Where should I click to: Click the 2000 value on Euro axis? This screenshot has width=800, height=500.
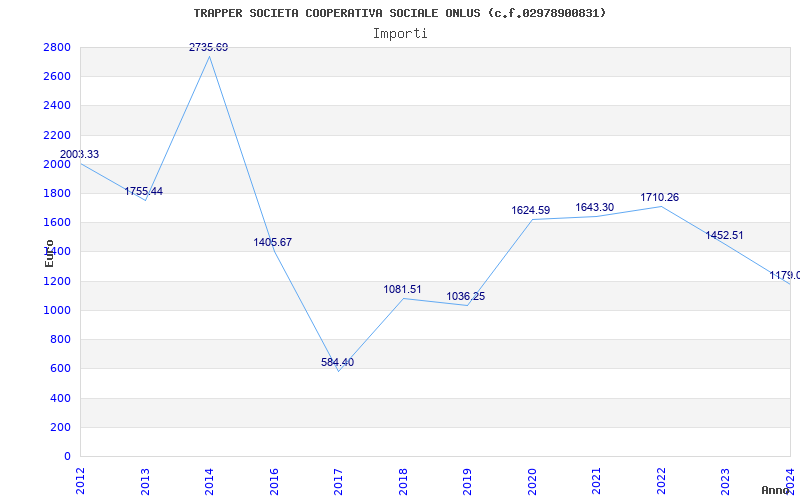pyautogui.click(x=57, y=164)
